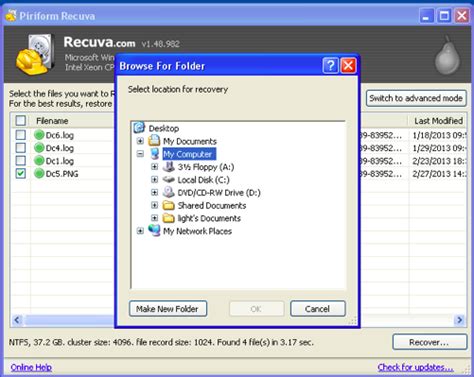Image resolution: width=474 pixels, height=377 pixels.
Task: Click the green status dot for Dc1.log
Action: tap(39, 160)
